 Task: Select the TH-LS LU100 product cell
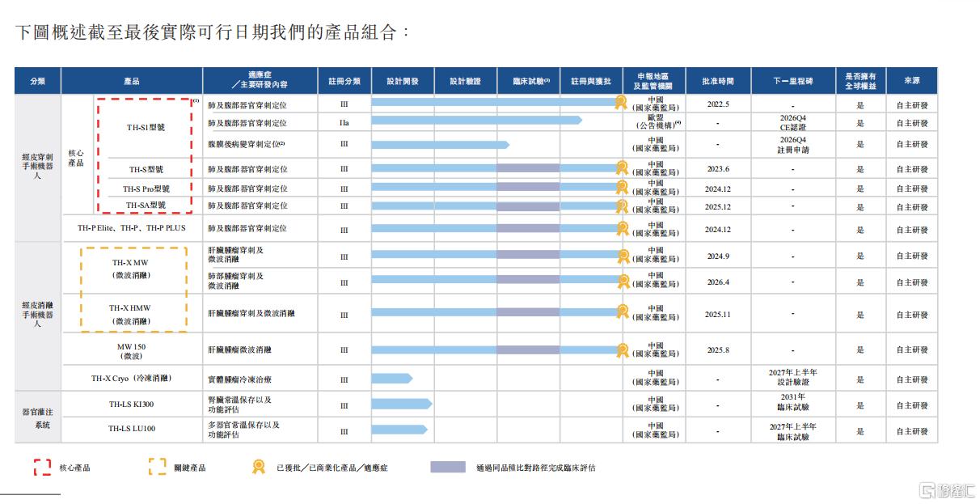[132, 428]
